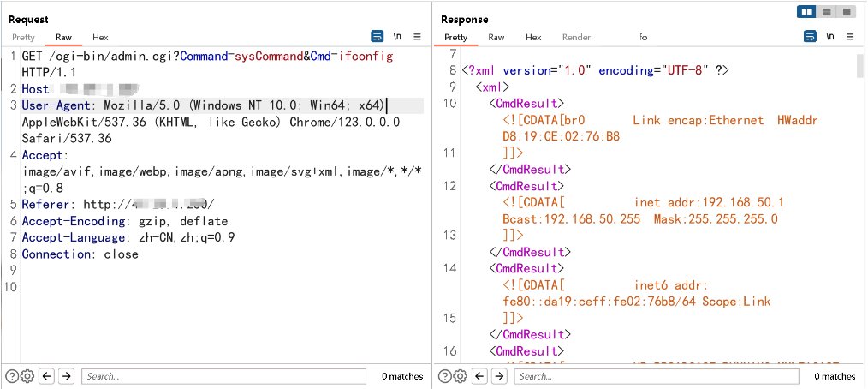This screenshot has width=868, height=389.
Task: Click the Host header line
Action: (x=80, y=88)
